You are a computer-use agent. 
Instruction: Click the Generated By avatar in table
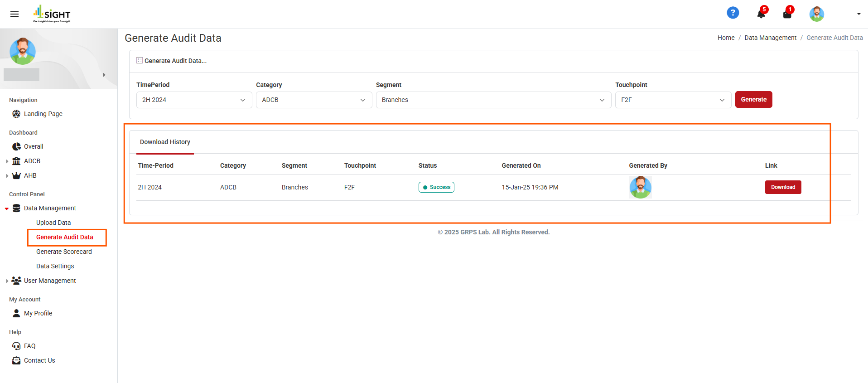(x=640, y=187)
